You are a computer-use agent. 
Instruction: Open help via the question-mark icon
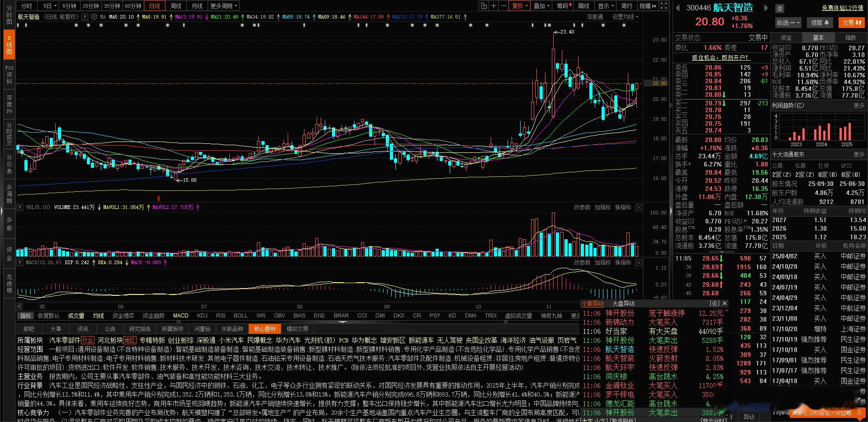coord(85,17)
